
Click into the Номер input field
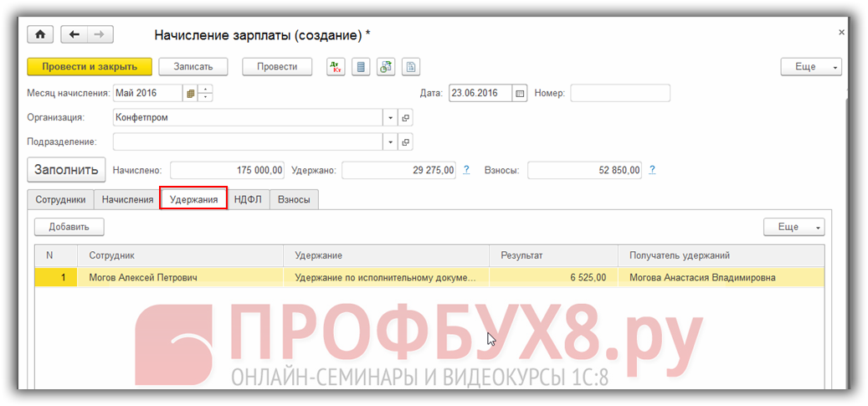click(619, 93)
